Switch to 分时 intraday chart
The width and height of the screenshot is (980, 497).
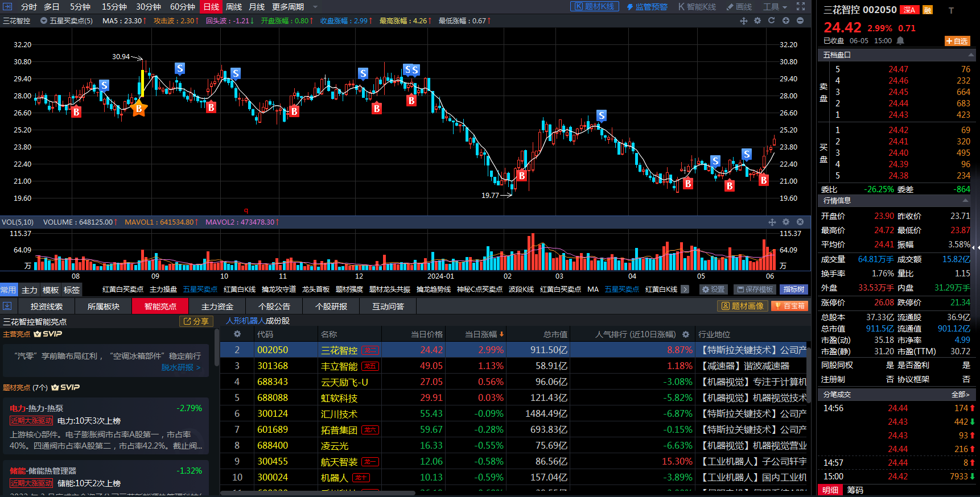[x=29, y=7]
